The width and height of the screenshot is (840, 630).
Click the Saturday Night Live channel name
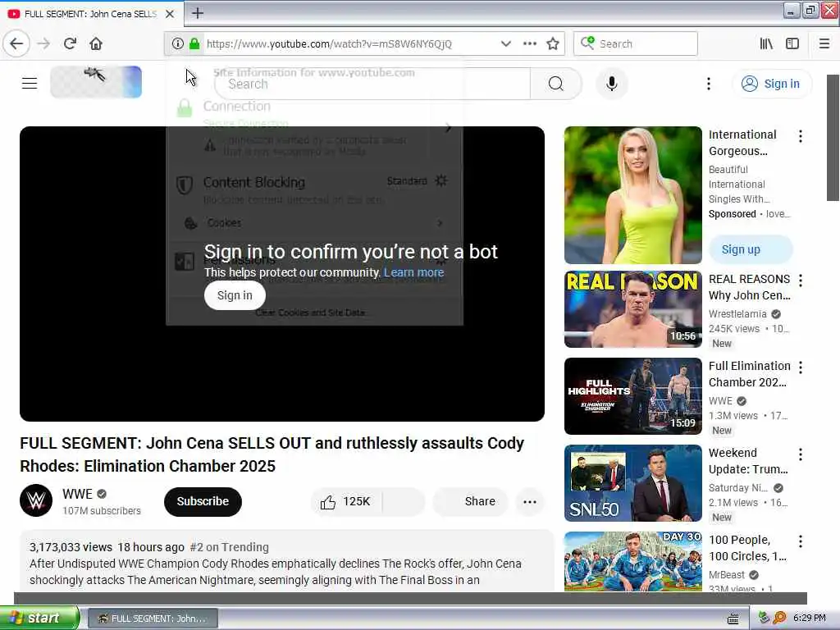[x=738, y=487]
